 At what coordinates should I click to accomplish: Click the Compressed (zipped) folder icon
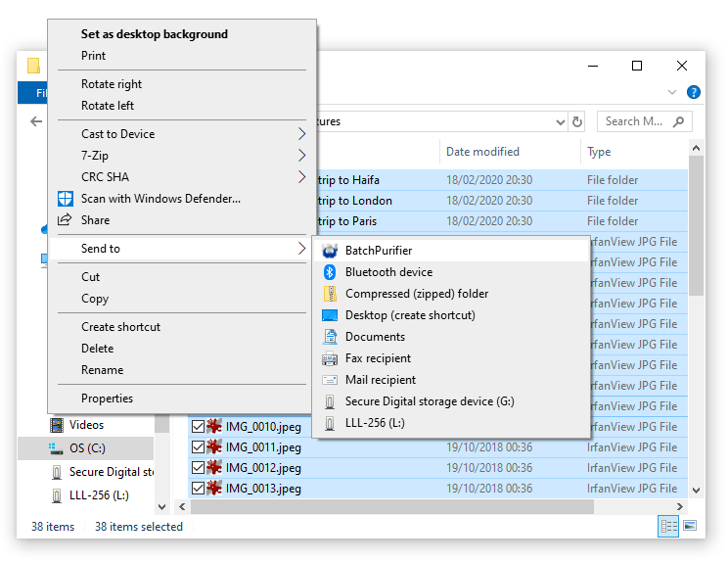click(x=330, y=294)
